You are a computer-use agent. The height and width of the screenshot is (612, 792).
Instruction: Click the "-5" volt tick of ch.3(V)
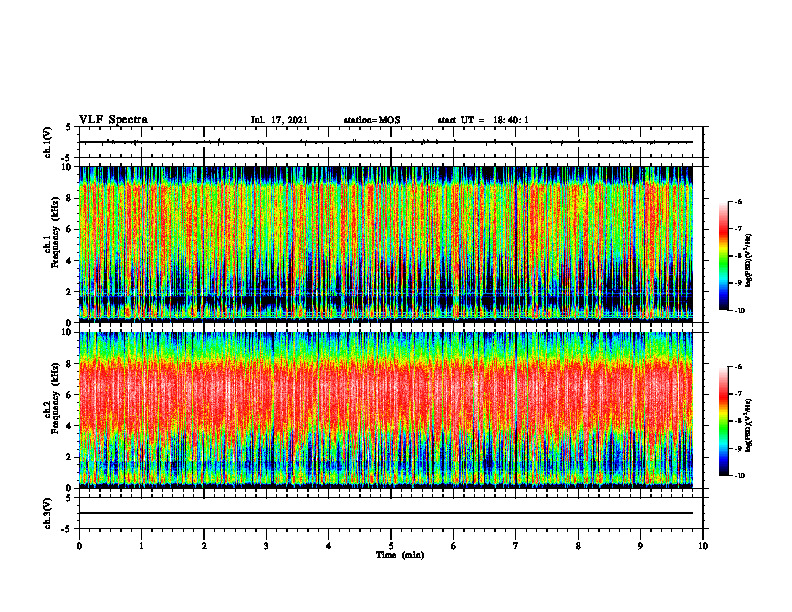pos(67,529)
